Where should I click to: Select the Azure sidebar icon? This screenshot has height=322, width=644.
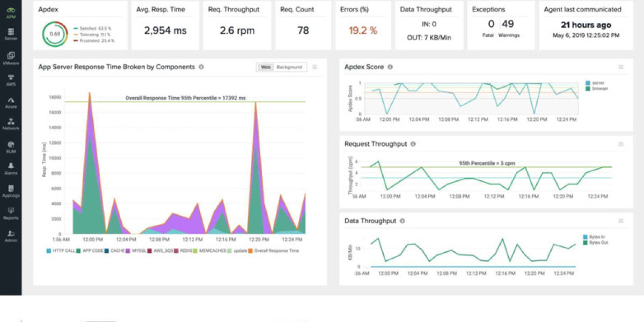coord(11,101)
